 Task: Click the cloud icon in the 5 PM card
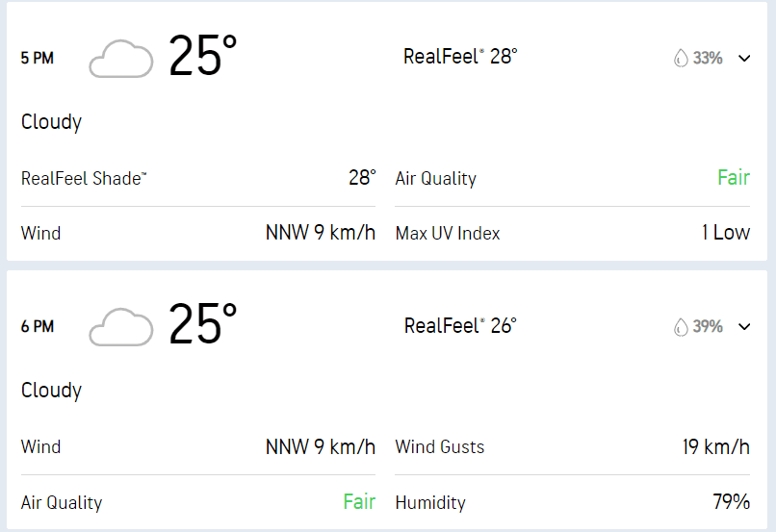point(120,59)
